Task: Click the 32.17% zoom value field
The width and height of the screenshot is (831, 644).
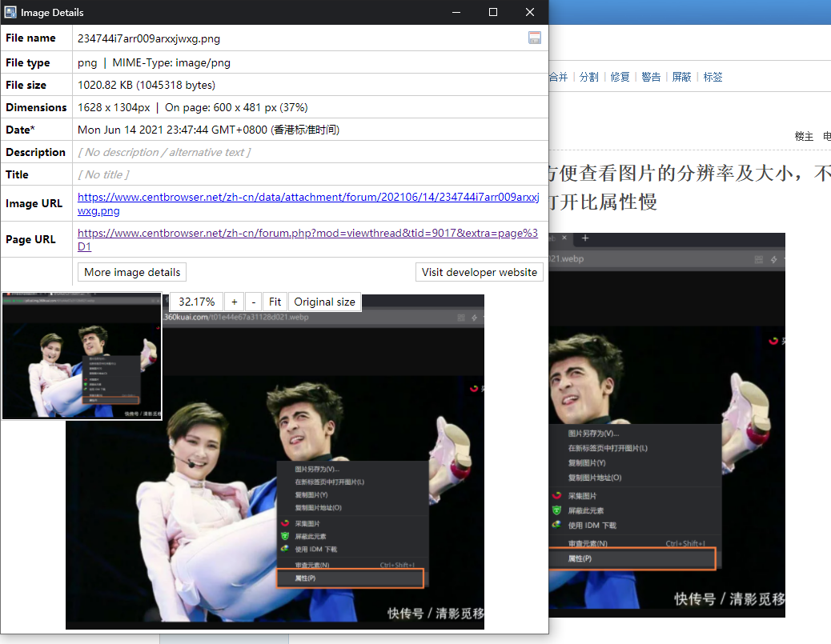Action: (197, 302)
